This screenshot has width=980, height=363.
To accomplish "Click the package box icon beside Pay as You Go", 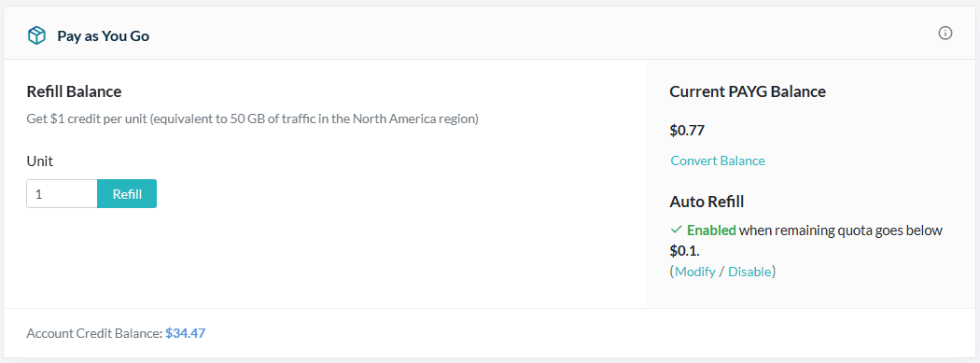I will pos(37,35).
